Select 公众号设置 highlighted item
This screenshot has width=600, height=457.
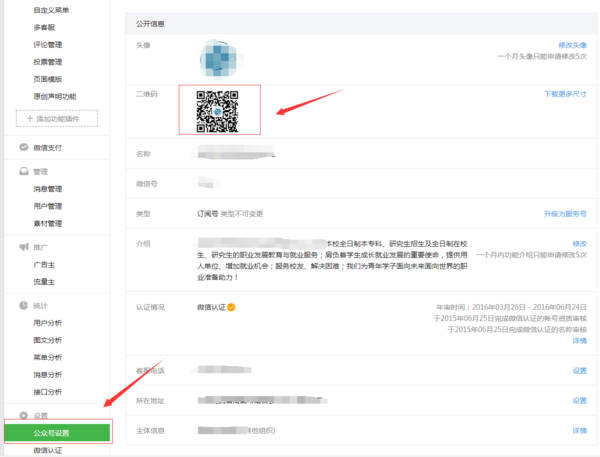57,433
